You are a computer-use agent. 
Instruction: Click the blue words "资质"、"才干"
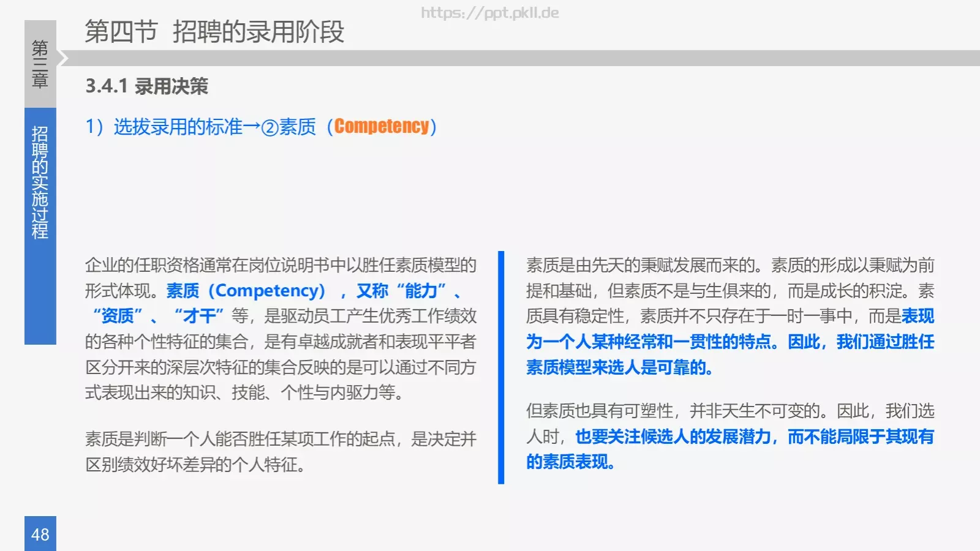pos(159,316)
